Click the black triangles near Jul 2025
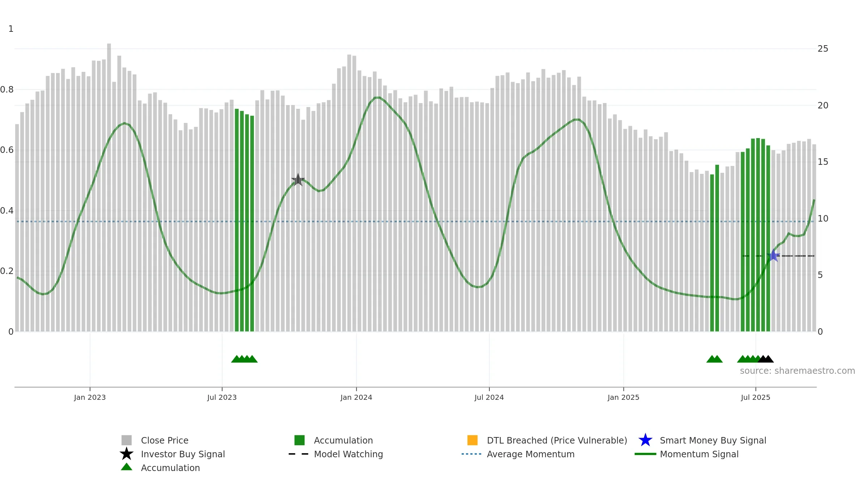This screenshot has width=868, height=488. (765, 359)
